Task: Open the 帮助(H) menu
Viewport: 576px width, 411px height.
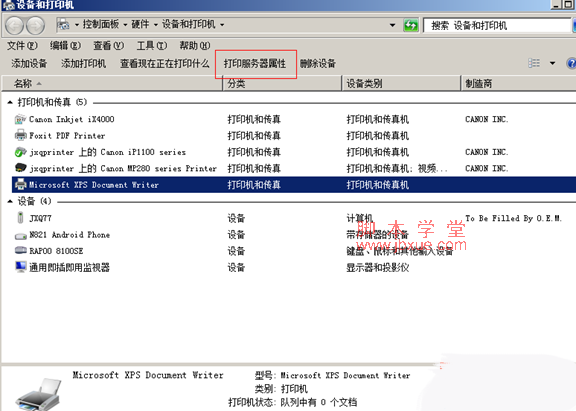Action: pos(195,46)
